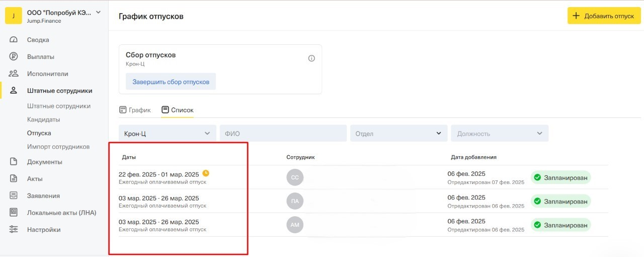Image resolution: width=644 pixels, height=257 pixels.
Task: Expand the company selector ООО "Попробуй КЭ..."
Action: pos(98,12)
